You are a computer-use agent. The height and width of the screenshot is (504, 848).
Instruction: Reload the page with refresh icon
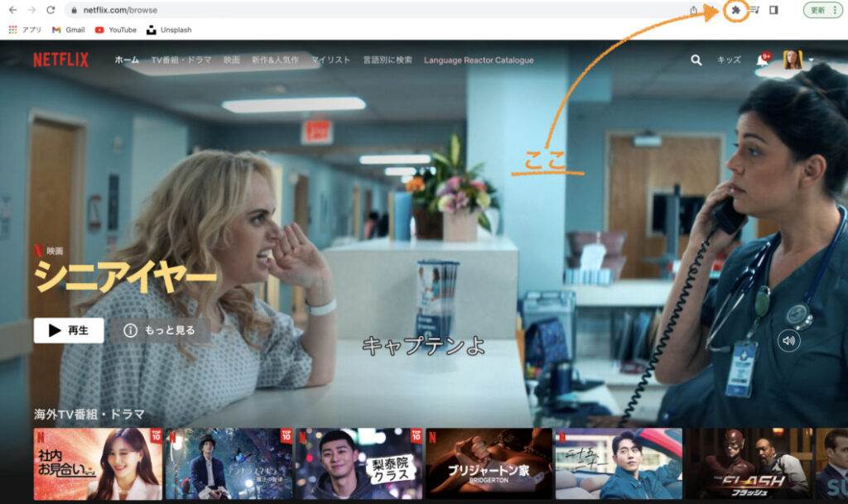(51, 10)
